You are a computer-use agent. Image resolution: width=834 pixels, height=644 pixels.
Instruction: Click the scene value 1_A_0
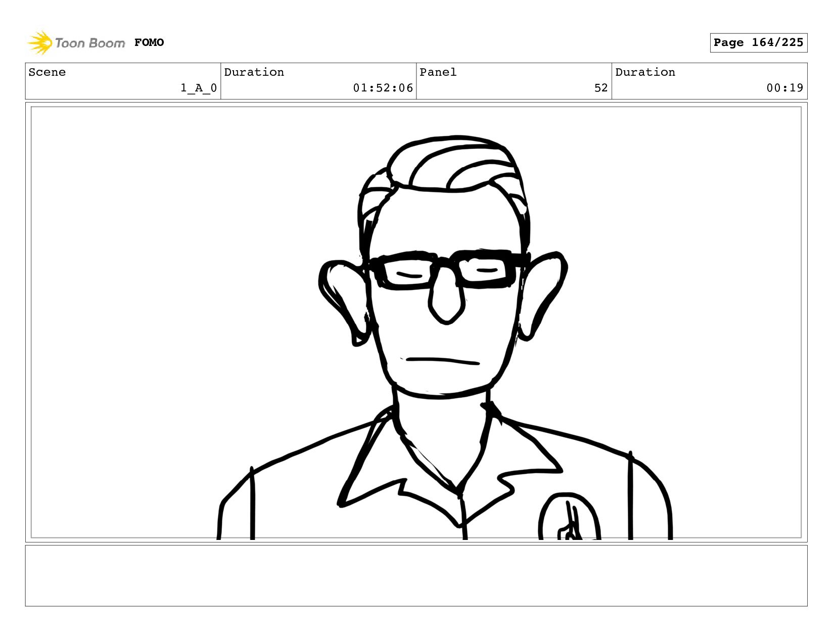(x=199, y=88)
